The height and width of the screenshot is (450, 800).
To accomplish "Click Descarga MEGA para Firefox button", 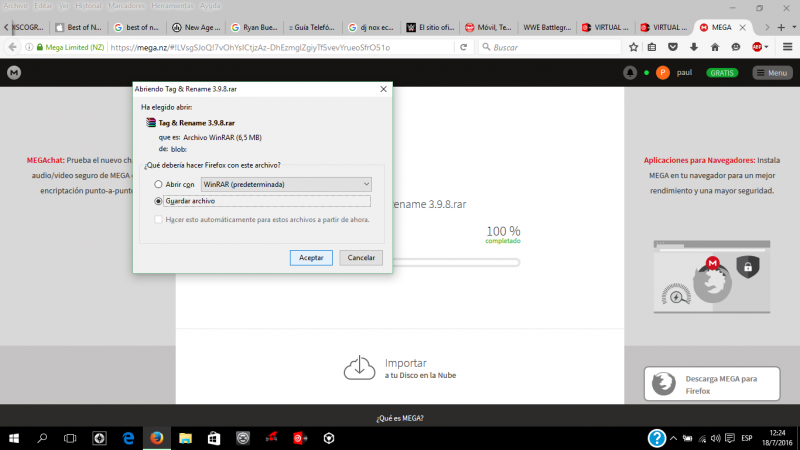I will pyautogui.click(x=712, y=384).
